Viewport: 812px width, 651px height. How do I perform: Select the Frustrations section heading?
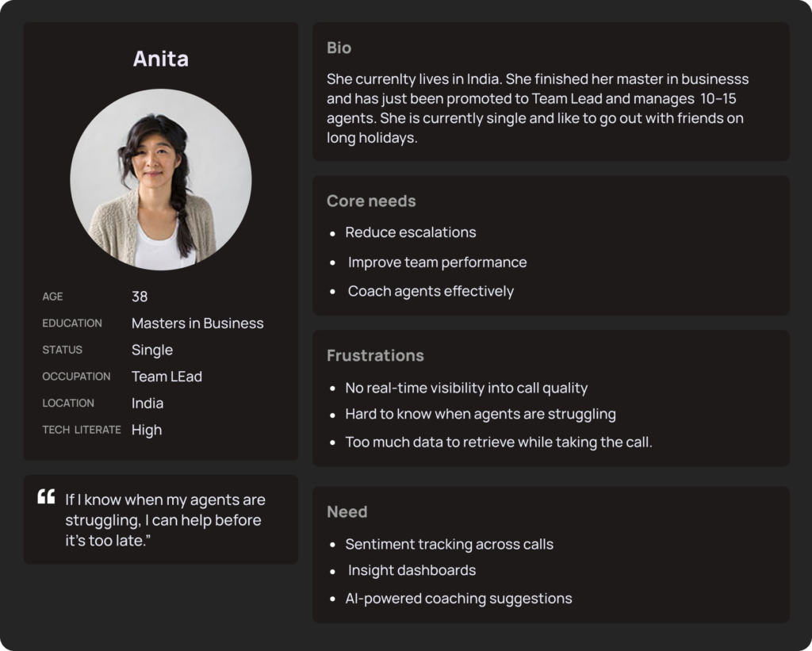click(x=375, y=355)
